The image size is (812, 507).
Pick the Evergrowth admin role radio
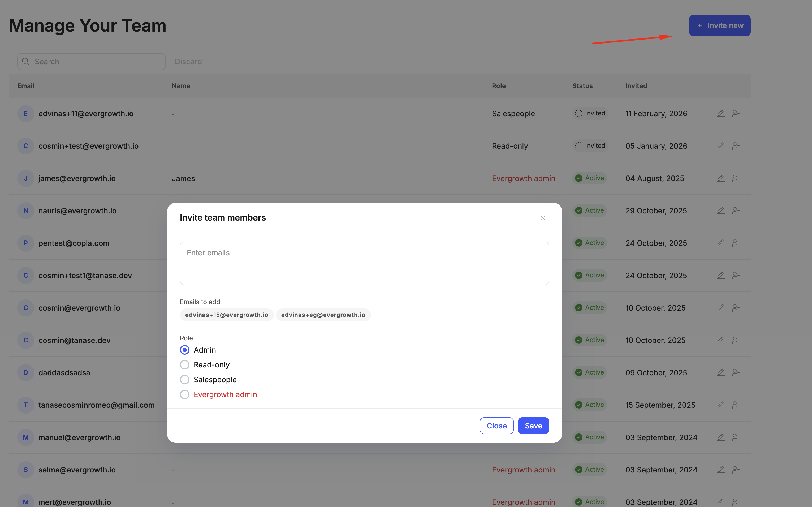pyautogui.click(x=185, y=394)
